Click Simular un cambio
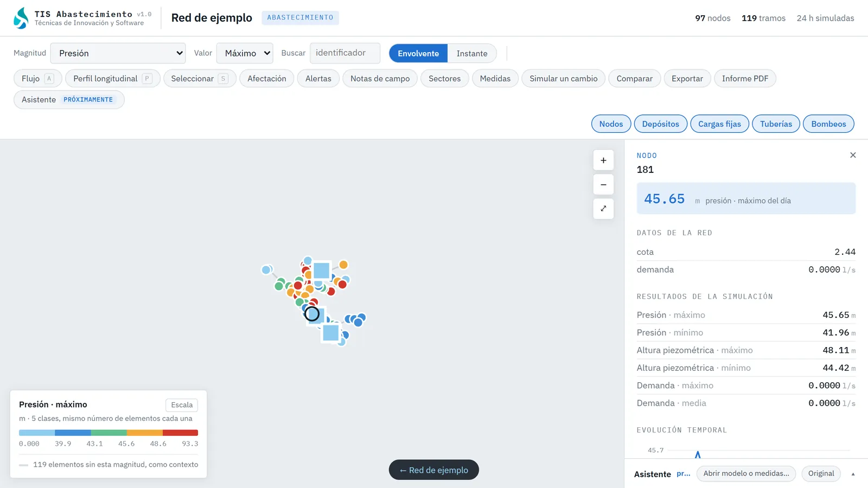Viewport: 868px width, 488px height. tap(564, 79)
